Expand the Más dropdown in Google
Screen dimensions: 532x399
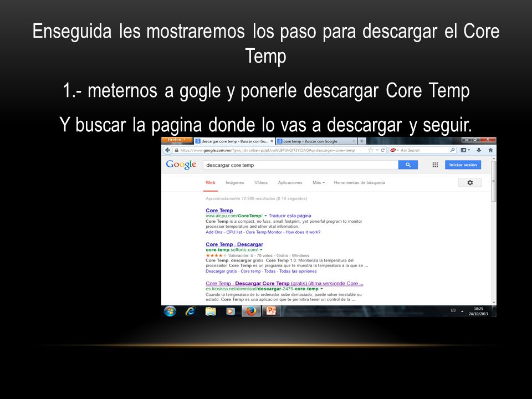(319, 182)
